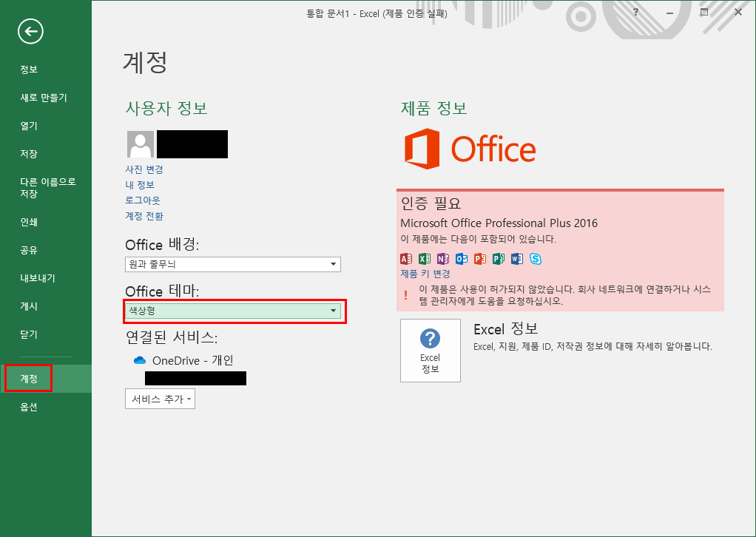The height and width of the screenshot is (537, 756).
Task: Open 옵션 in the sidebar
Action: click(x=29, y=407)
